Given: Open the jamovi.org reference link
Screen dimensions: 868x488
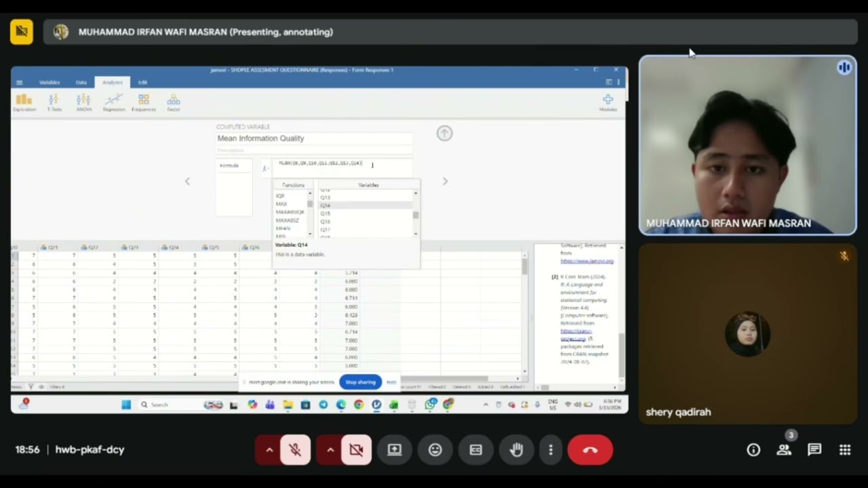Looking at the screenshot, I should click(x=587, y=261).
